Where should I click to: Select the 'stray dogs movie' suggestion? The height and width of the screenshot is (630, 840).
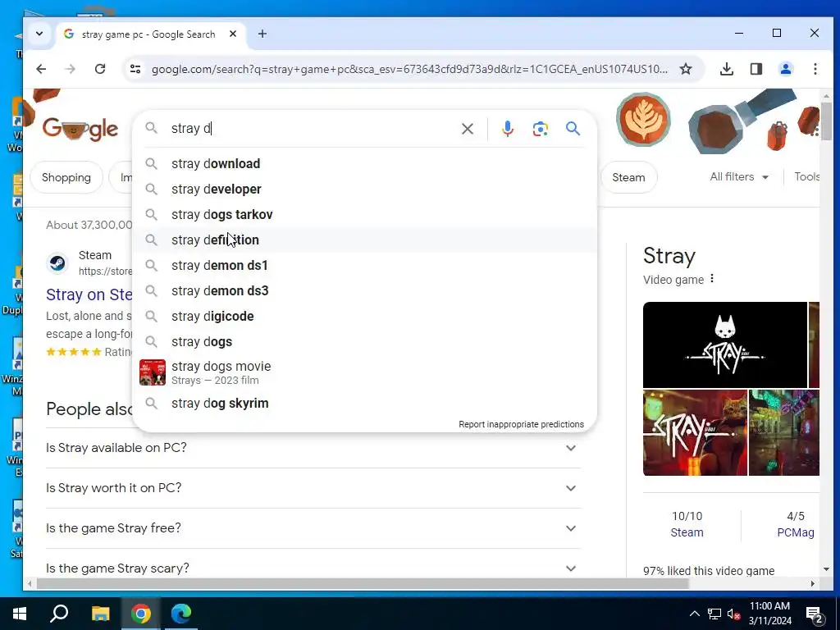click(x=364, y=372)
